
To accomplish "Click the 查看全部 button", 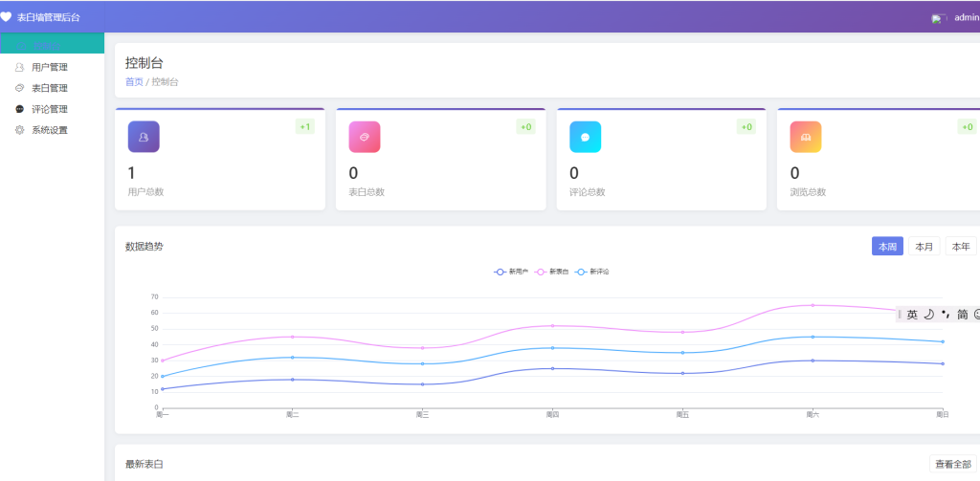I will click(952, 464).
